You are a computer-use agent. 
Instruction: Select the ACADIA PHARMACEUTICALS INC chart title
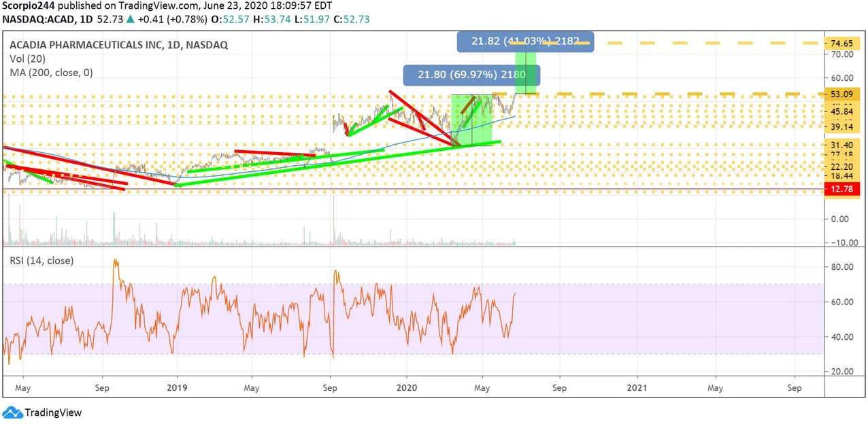(x=118, y=45)
